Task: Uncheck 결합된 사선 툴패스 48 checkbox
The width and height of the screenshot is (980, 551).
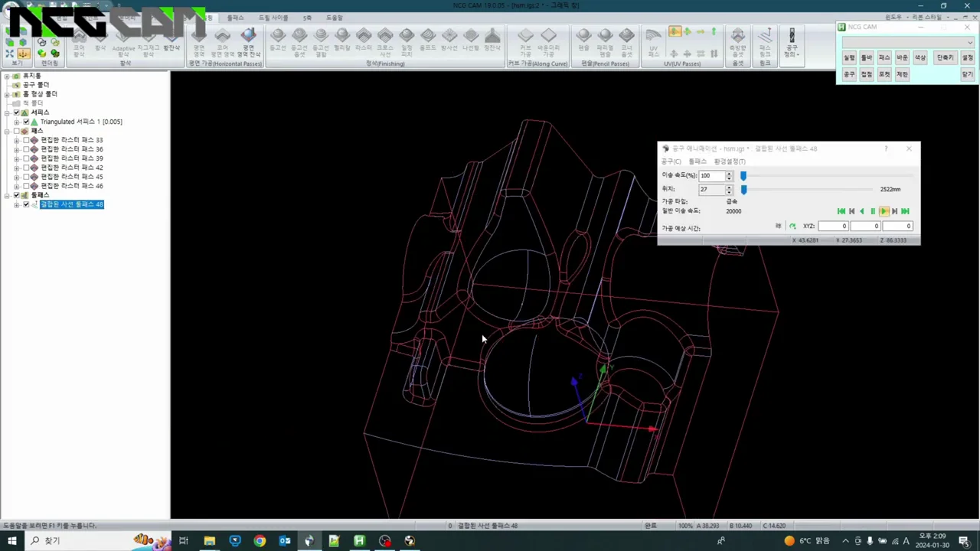Action: tap(26, 204)
